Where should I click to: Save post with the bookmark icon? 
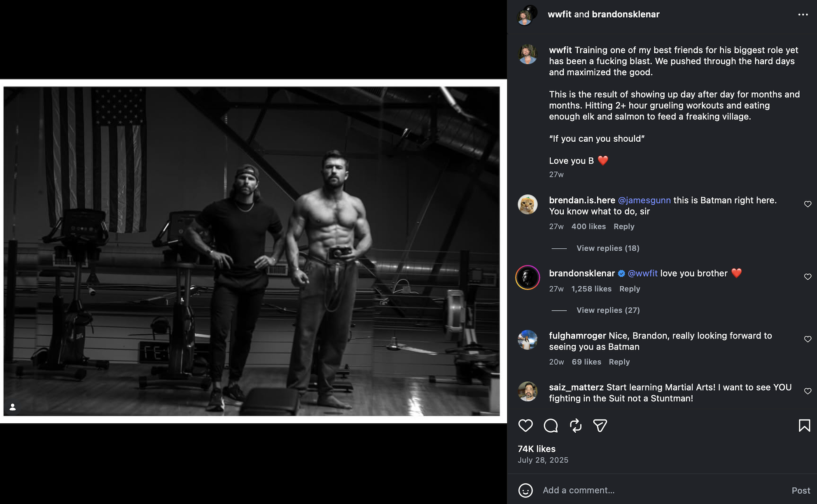[x=804, y=425]
